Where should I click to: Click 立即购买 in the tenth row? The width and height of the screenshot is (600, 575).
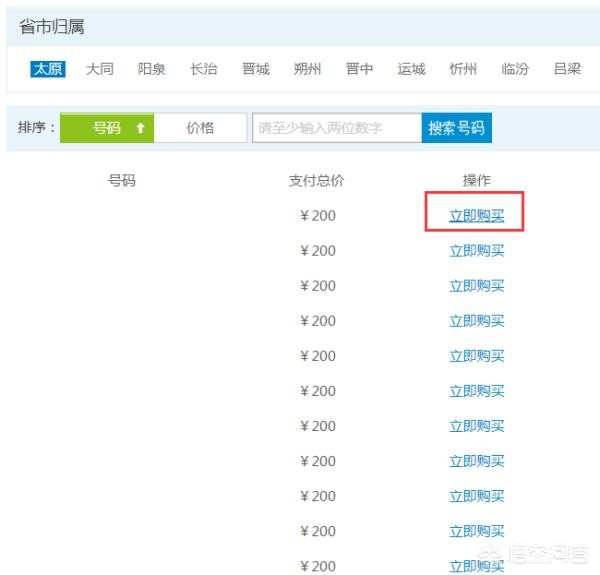pyautogui.click(x=476, y=531)
